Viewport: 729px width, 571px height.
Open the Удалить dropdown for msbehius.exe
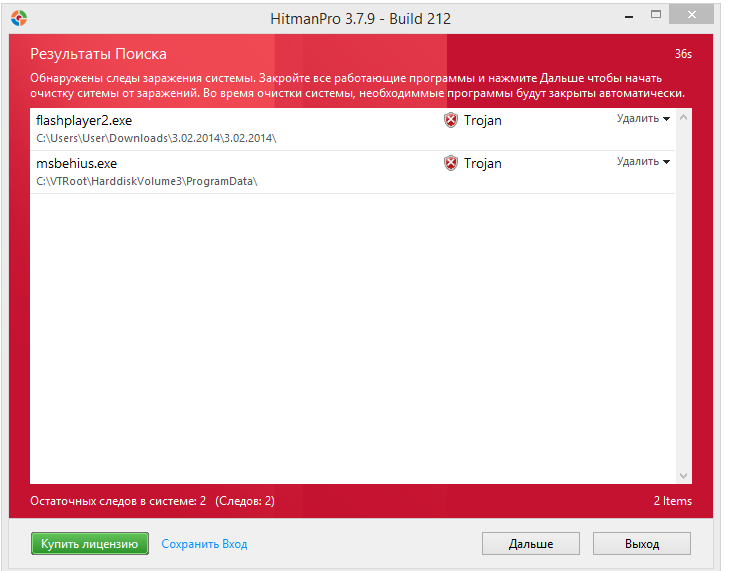pos(643,161)
